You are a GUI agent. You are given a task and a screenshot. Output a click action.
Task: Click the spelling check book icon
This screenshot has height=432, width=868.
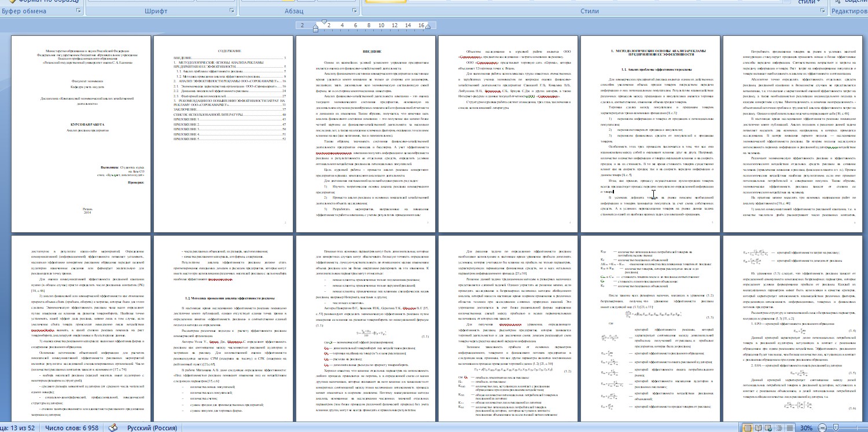[x=114, y=427]
